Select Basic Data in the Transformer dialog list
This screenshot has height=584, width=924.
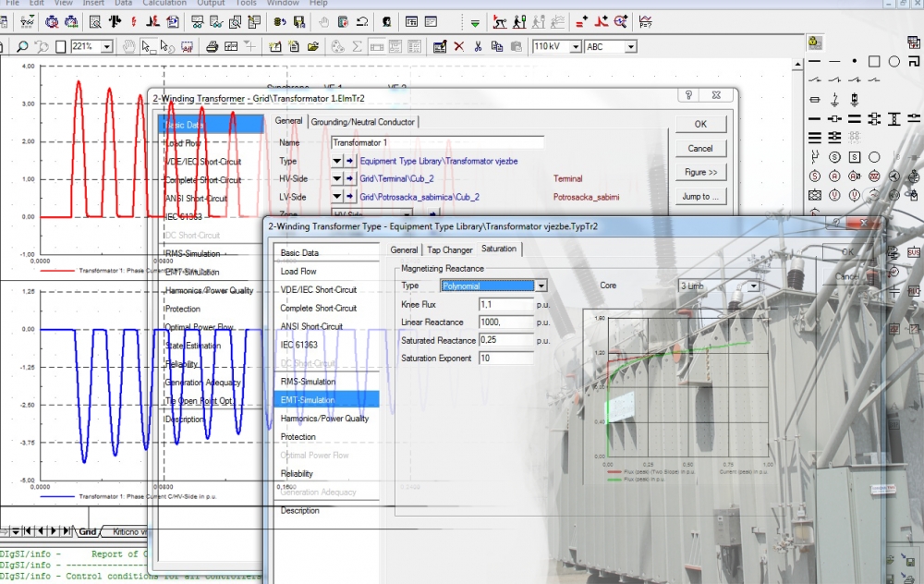(x=211, y=125)
